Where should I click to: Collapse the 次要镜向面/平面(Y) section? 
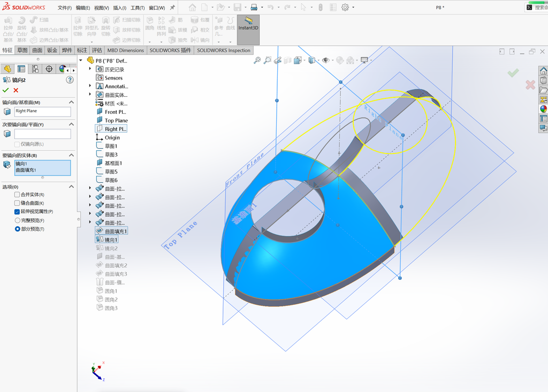point(71,125)
